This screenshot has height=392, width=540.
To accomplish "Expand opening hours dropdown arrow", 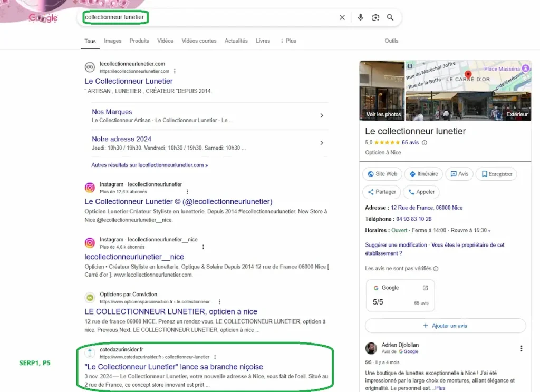I will [489, 231].
